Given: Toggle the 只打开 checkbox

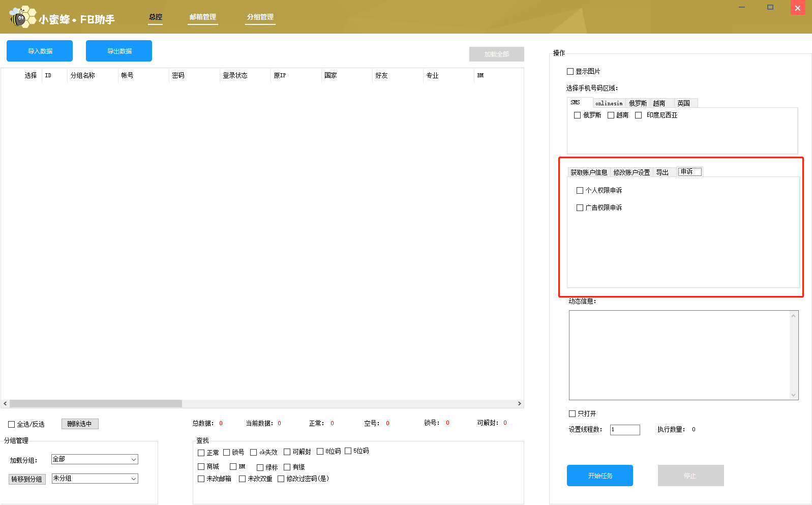Looking at the screenshot, I should [573, 414].
